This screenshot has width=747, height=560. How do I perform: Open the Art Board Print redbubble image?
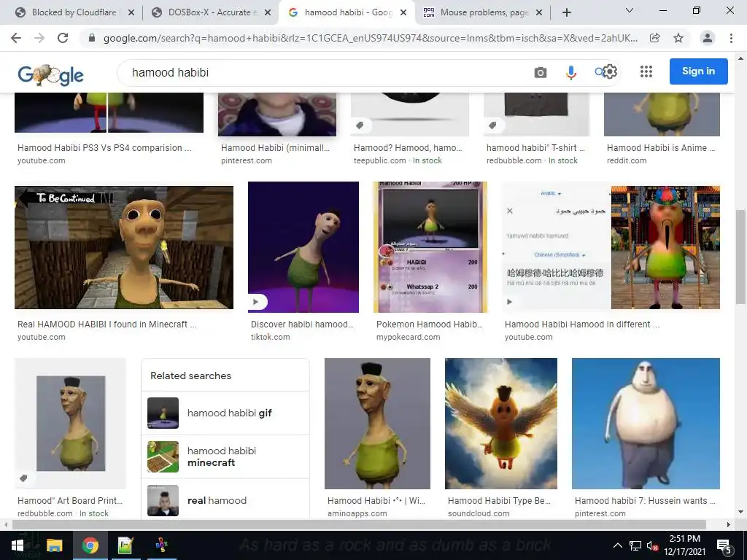[71, 424]
